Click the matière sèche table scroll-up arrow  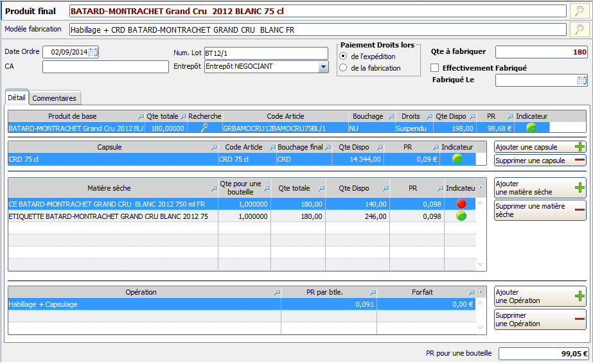pos(481,203)
